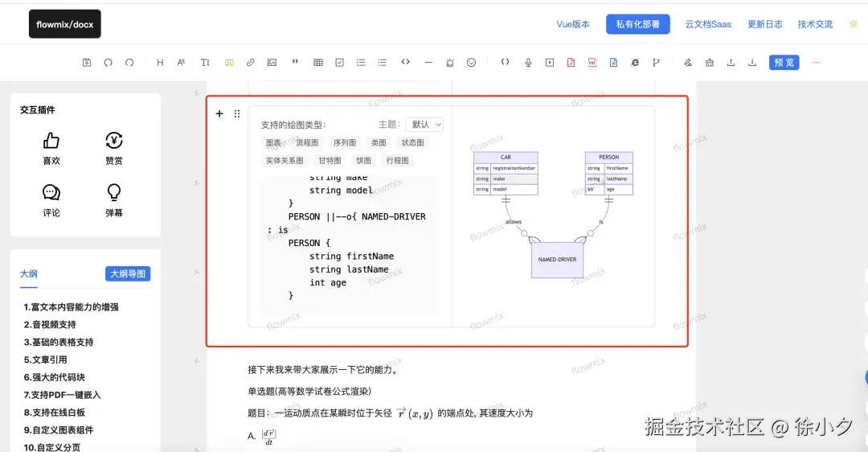Click the 评论 comment plugin
This screenshot has width=868, height=452.
tap(51, 200)
